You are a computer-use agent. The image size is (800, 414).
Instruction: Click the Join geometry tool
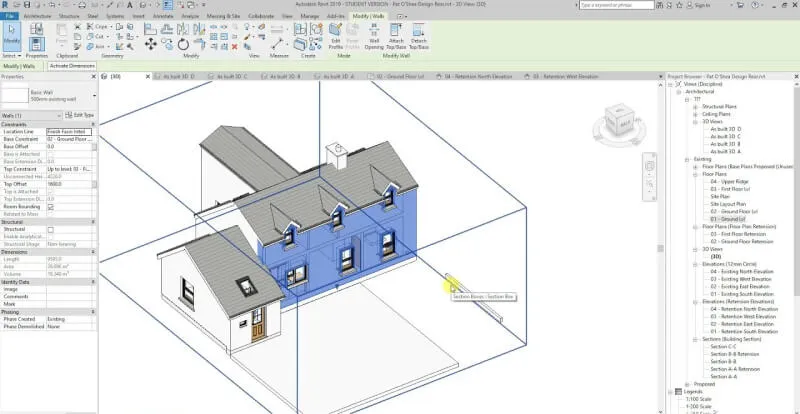[96, 46]
